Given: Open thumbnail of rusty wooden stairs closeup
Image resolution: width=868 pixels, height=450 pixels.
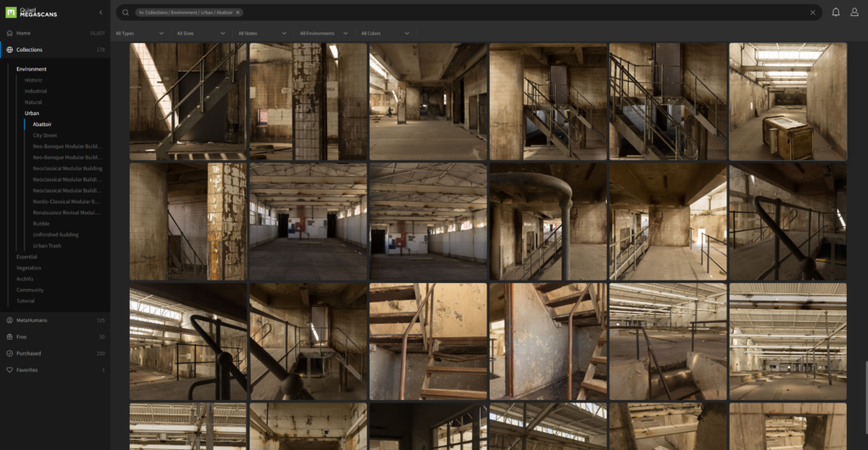Looking at the screenshot, I should [428, 342].
